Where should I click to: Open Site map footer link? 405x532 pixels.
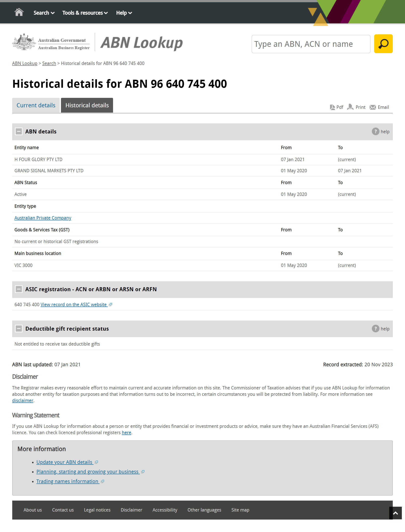pyautogui.click(x=240, y=510)
